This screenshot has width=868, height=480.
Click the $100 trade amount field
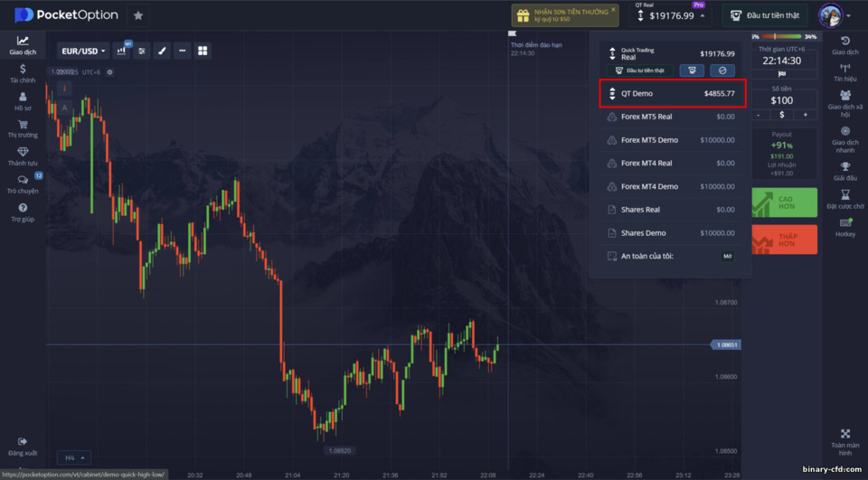781,100
